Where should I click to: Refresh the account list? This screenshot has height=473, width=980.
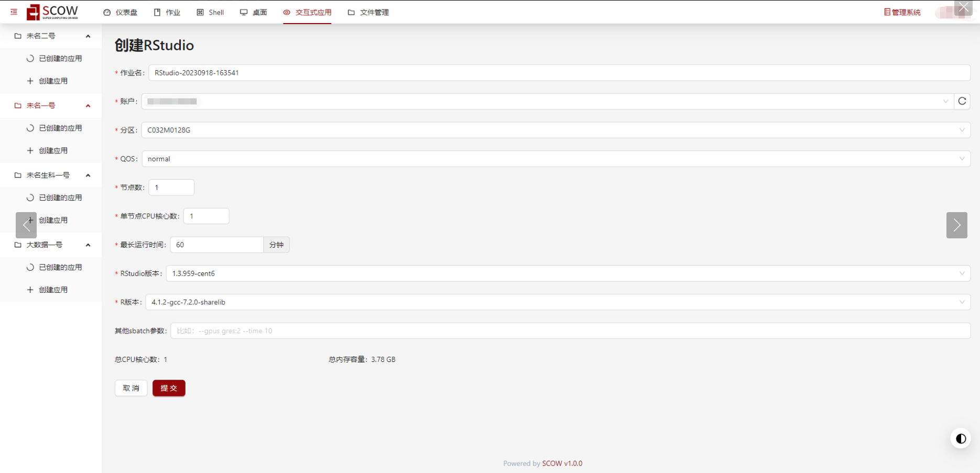[962, 102]
